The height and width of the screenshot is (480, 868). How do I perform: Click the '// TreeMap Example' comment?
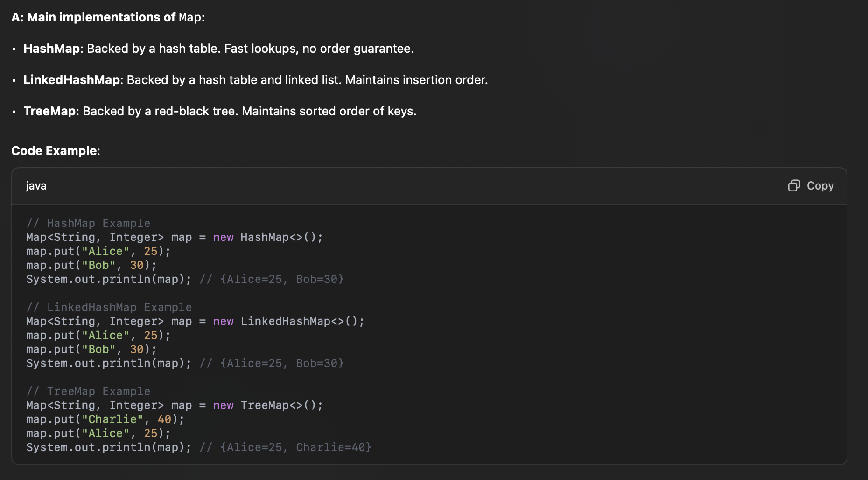(x=88, y=391)
